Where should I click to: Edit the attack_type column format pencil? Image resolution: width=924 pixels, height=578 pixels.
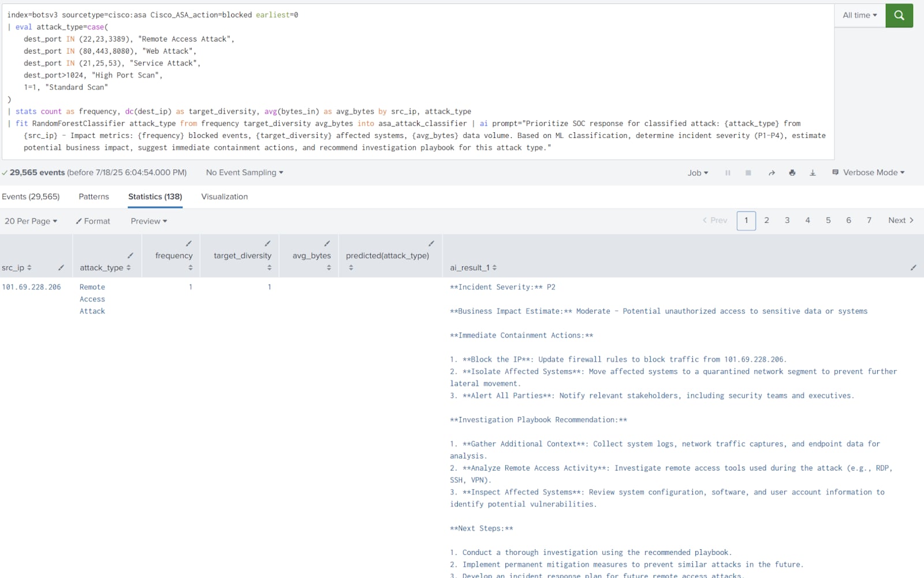click(131, 255)
